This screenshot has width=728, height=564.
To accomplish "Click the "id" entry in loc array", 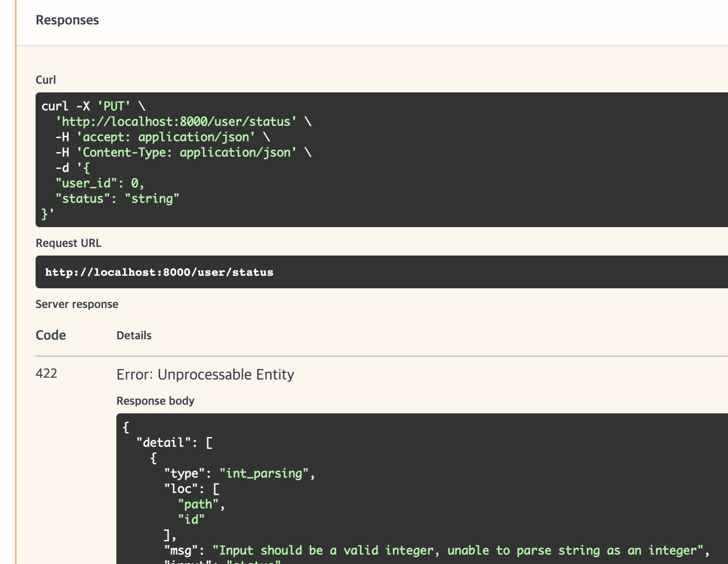I will point(191,519).
